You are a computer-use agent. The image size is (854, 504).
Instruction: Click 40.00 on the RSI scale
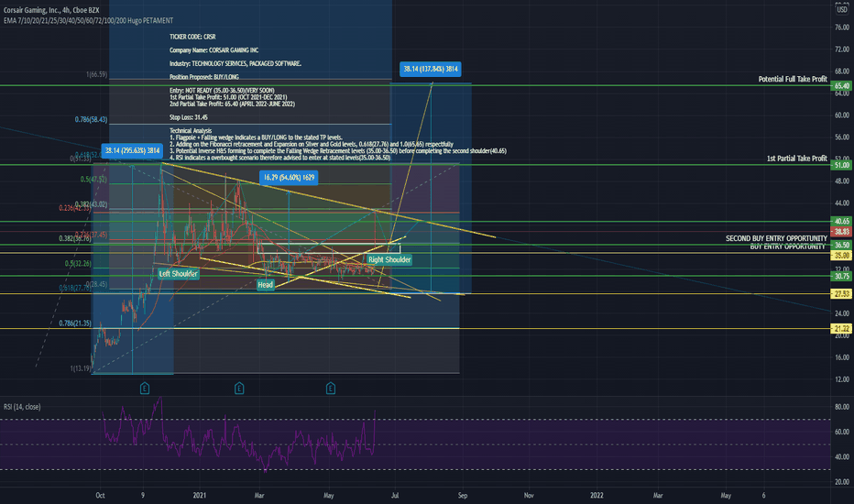(x=842, y=456)
